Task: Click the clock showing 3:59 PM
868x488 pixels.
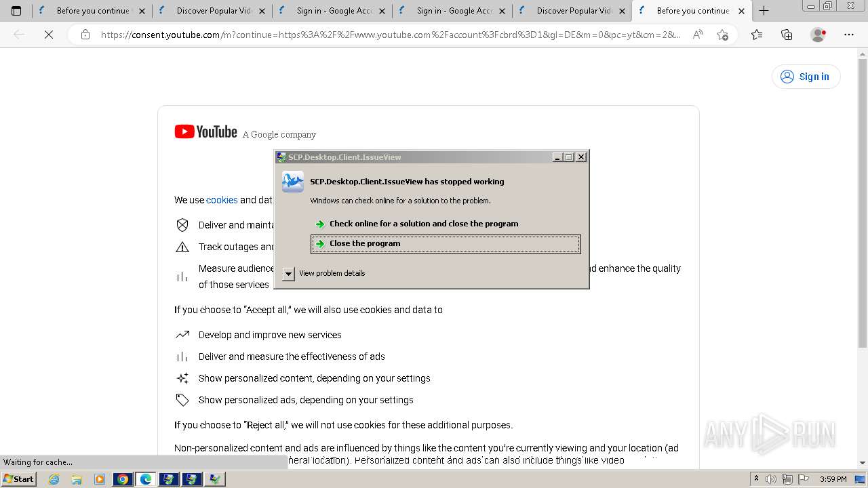Action: pos(833,479)
